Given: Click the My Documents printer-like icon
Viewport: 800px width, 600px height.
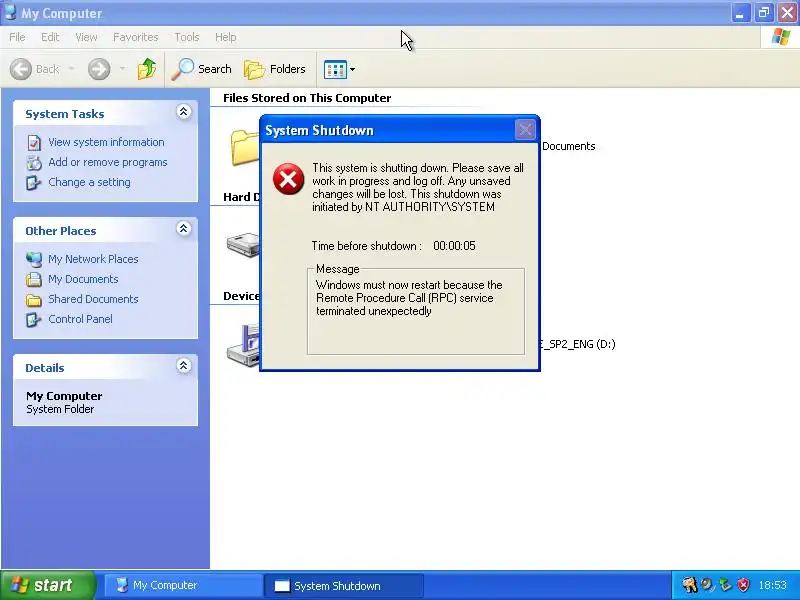Looking at the screenshot, I should point(34,279).
